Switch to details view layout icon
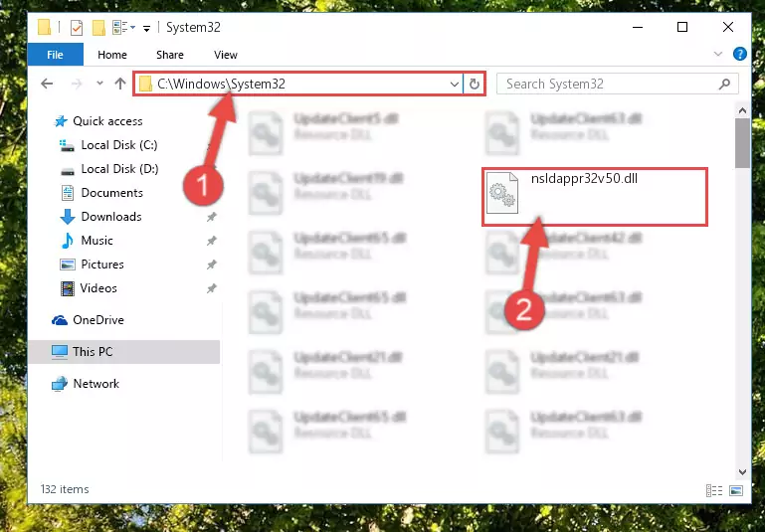The width and height of the screenshot is (765, 532). click(714, 490)
